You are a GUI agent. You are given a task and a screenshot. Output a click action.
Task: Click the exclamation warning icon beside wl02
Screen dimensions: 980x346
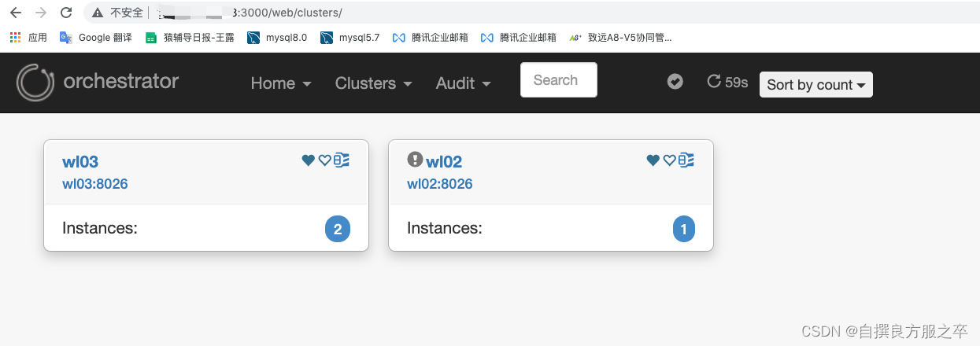coord(415,160)
